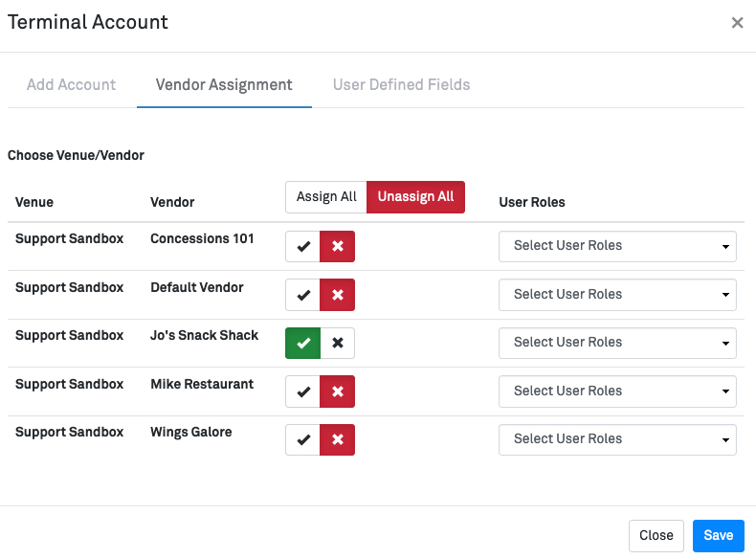756x559 pixels.
Task: Expand Select User Roles for Jo's Snack Shack
Action: 617,343
